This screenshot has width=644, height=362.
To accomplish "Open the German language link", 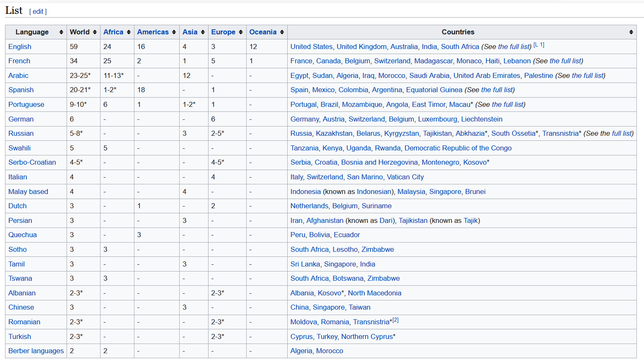I will pos(21,119).
